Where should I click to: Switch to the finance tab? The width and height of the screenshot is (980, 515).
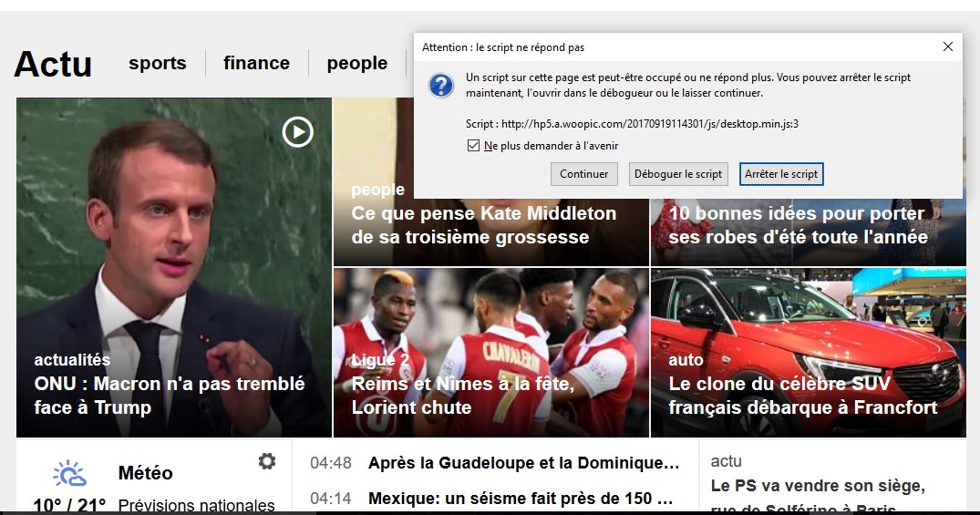click(256, 63)
